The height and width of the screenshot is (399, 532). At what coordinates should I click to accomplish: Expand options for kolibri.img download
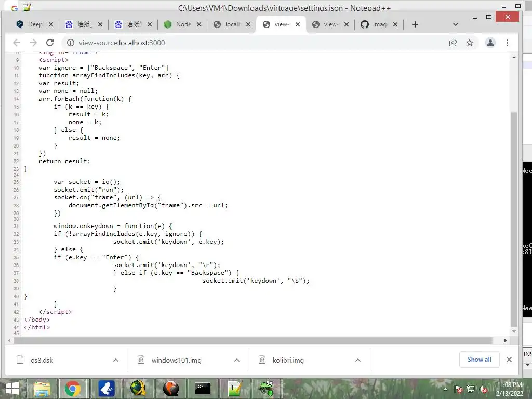coord(358,361)
